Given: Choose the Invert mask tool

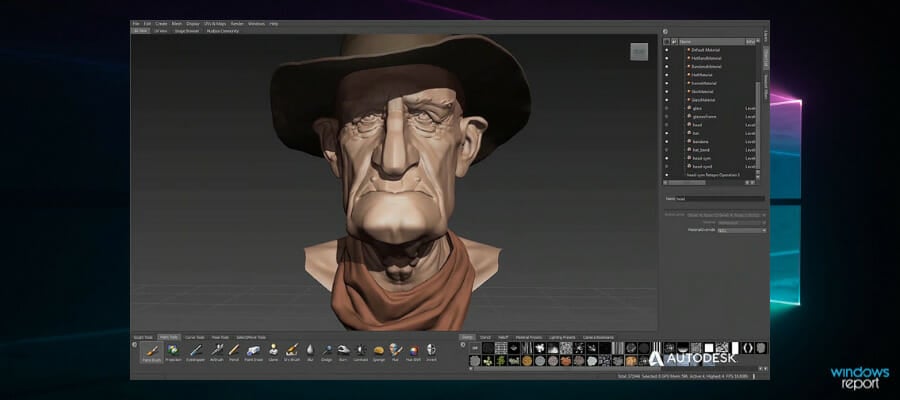Looking at the screenshot, I should (x=430, y=352).
